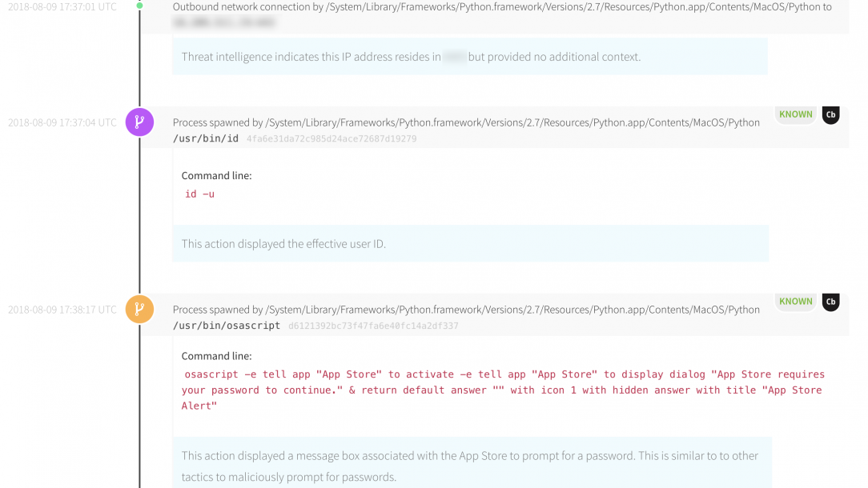This screenshot has width=868, height=488.
Task: Click the 17:37:01 UTC timestamp
Action: coord(62,6)
